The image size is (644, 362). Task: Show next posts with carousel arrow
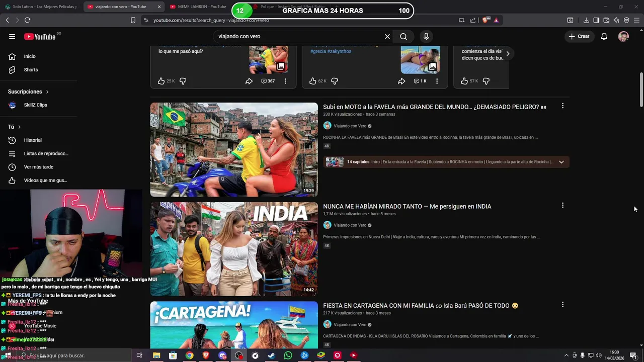click(x=508, y=54)
